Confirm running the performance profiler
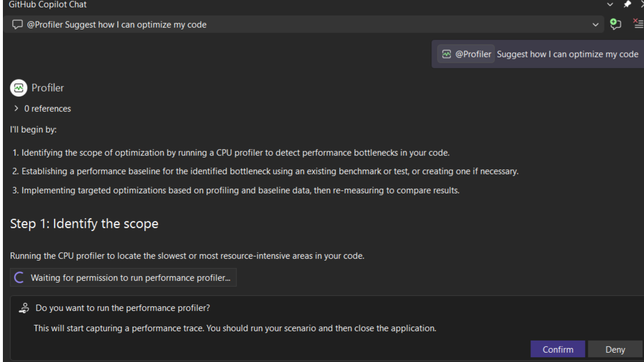 point(557,349)
